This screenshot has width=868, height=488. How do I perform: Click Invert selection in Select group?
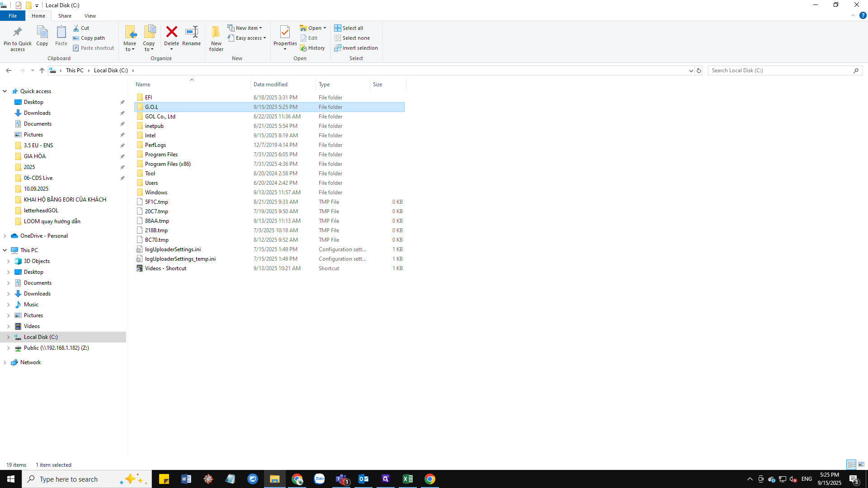[x=356, y=48]
